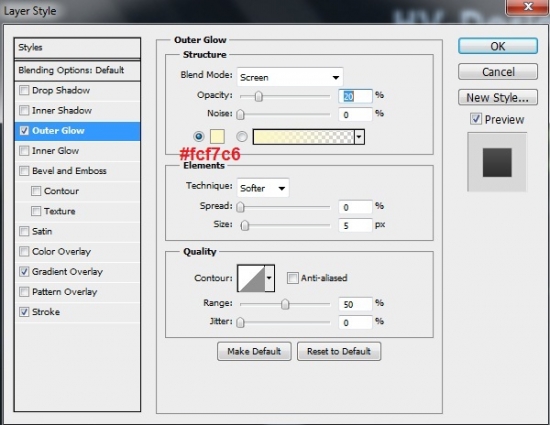The width and height of the screenshot is (550, 425).
Task: Open the Styles list header
Action: (x=77, y=48)
